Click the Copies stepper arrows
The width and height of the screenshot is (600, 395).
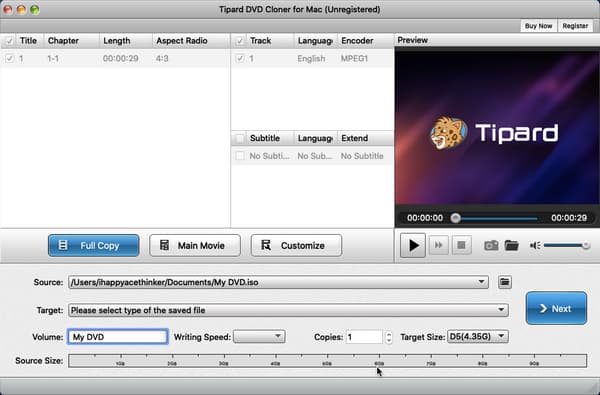tap(389, 337)
